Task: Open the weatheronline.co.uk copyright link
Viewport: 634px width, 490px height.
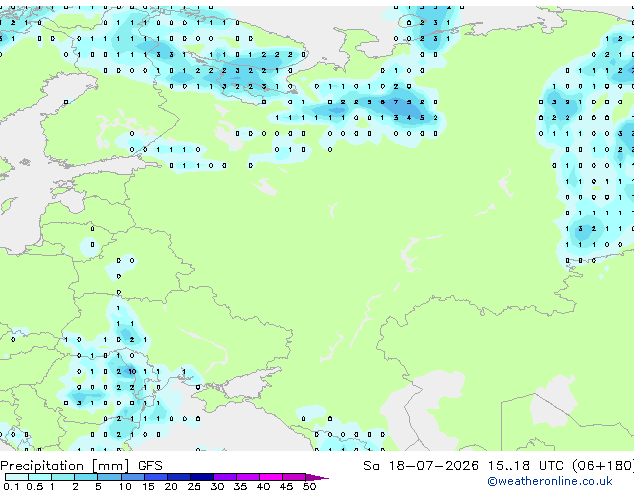Action: pos(549,481)
